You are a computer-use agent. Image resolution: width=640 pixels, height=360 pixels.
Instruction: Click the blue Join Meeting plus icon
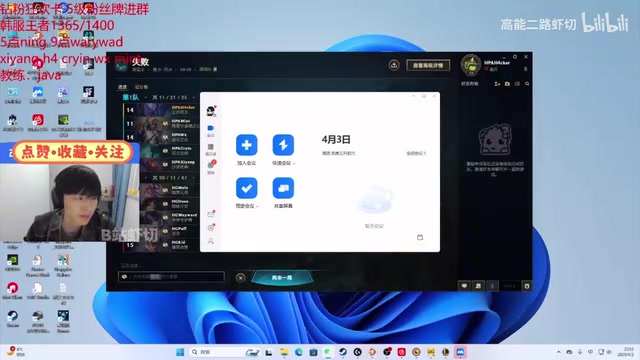click(247, 145)
